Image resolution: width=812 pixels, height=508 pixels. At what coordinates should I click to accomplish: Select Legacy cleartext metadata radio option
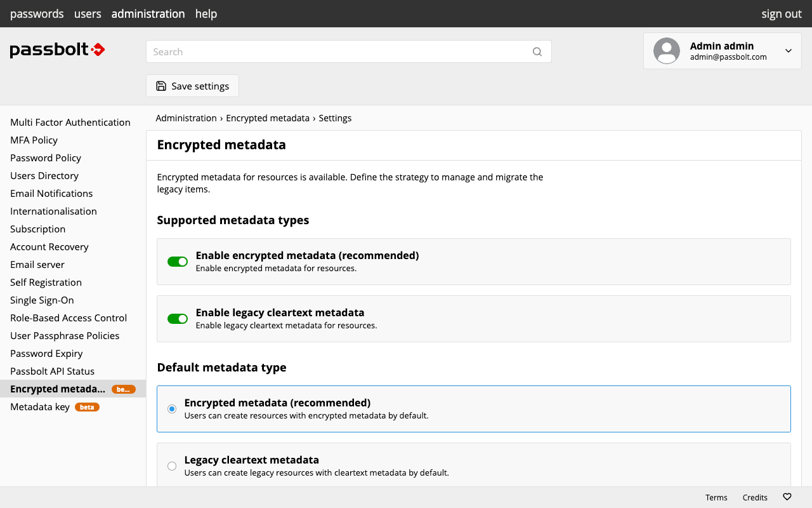pyautogui.click(x=172, y=466)
